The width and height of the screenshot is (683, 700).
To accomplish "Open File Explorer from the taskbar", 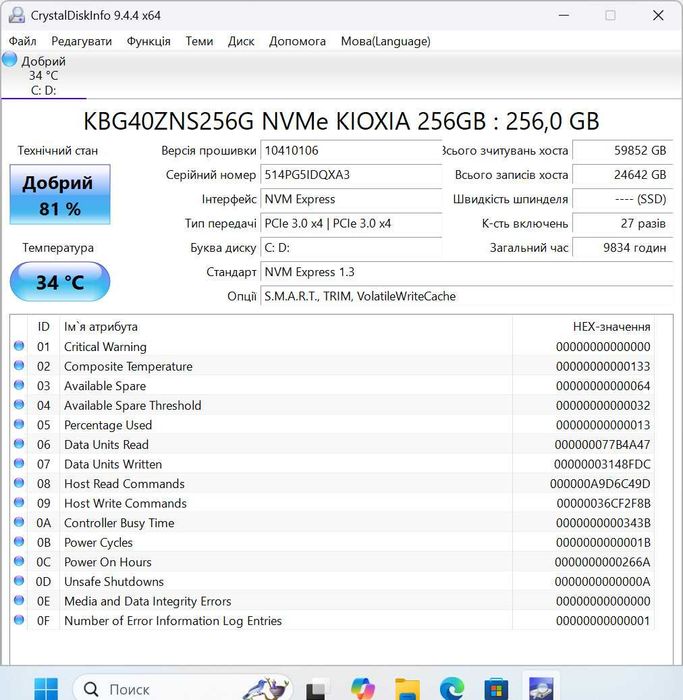I will tap(407, 689).
